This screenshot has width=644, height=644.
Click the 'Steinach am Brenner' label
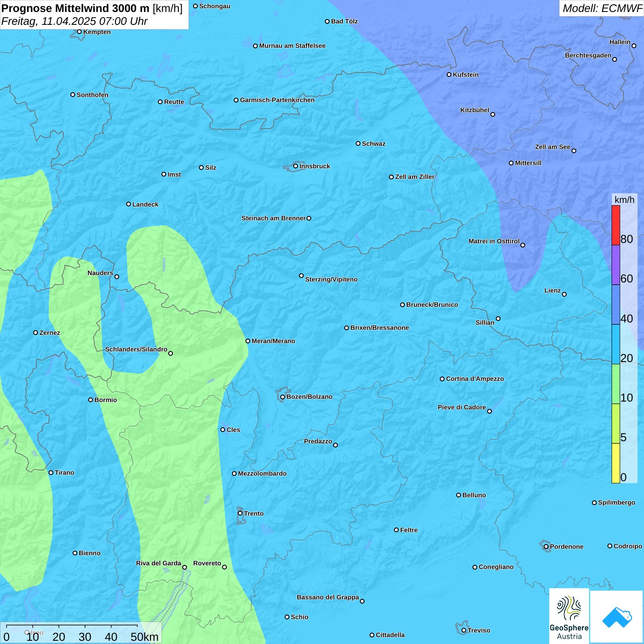pyautogui.click(x=274, y=218)
